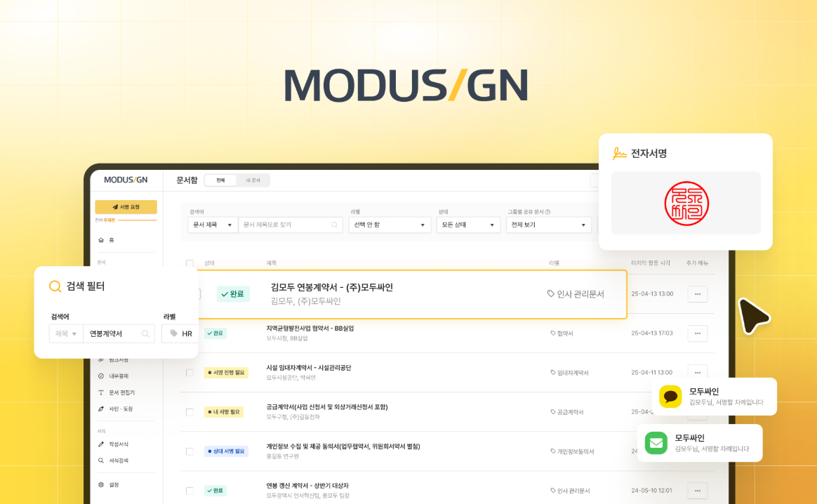
Task: Open more menu for 김모두 연봉계약서 row
Action: [x=697, y=294]
